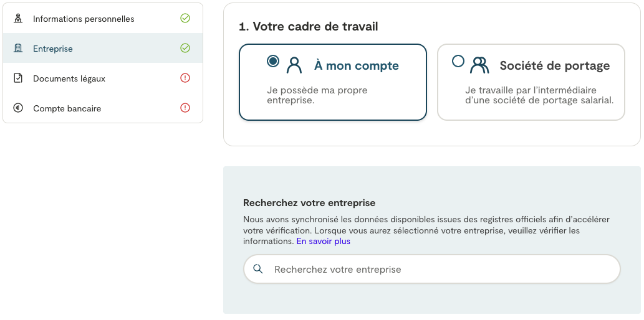This screenshot has width=644, height=320.
Task: Open the Compte bancaire section
Action: [x=67, y=108]
